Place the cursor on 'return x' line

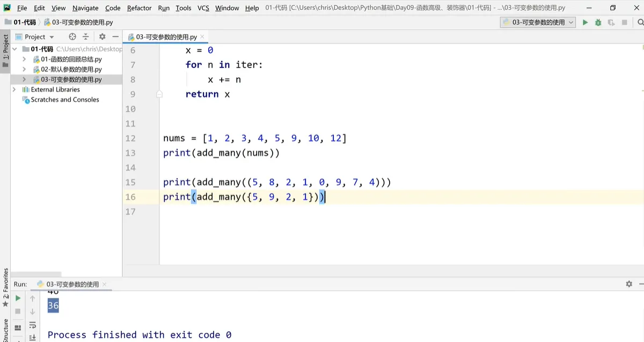coord(208,94)
